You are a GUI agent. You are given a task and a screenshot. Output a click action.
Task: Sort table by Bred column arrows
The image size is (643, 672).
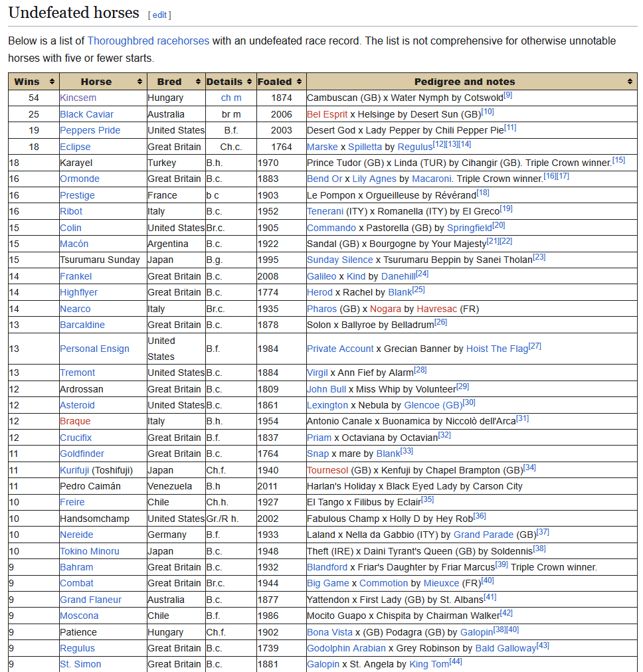(x=198, y=82)
